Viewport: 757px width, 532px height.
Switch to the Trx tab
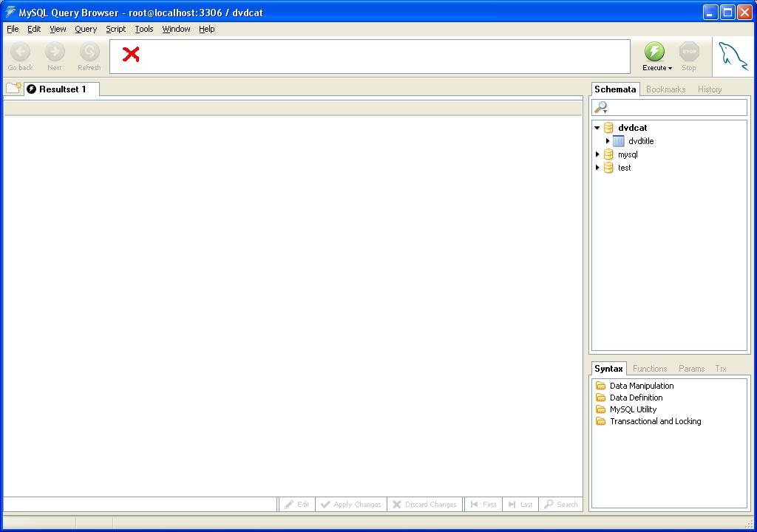click(x=721, y=369)
